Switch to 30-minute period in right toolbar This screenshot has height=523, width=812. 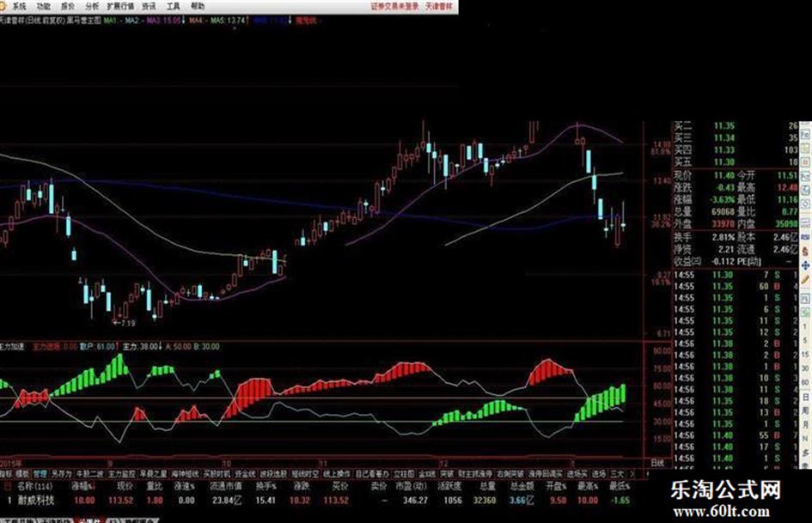(x=806, y=368)
